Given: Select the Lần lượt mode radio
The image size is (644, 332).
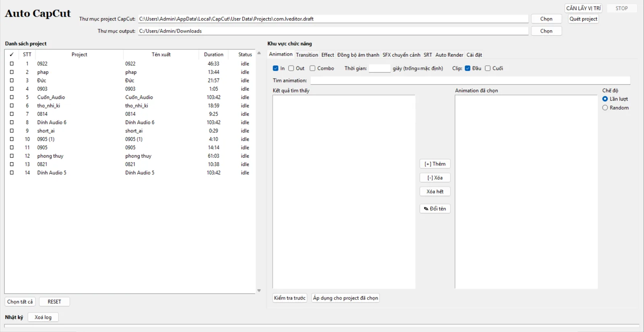Looking at the screenshot, I should (605, 99).
